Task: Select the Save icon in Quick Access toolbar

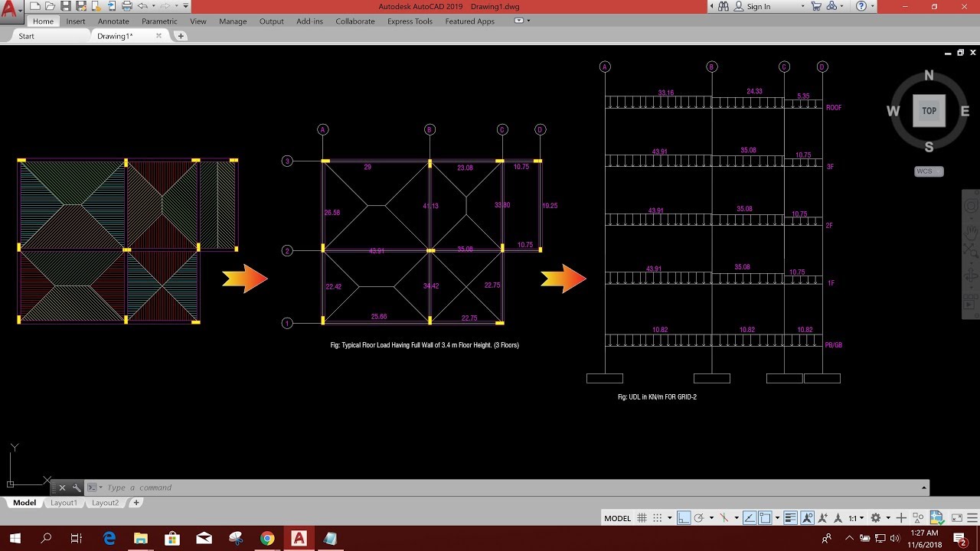Action: [67, 6]
